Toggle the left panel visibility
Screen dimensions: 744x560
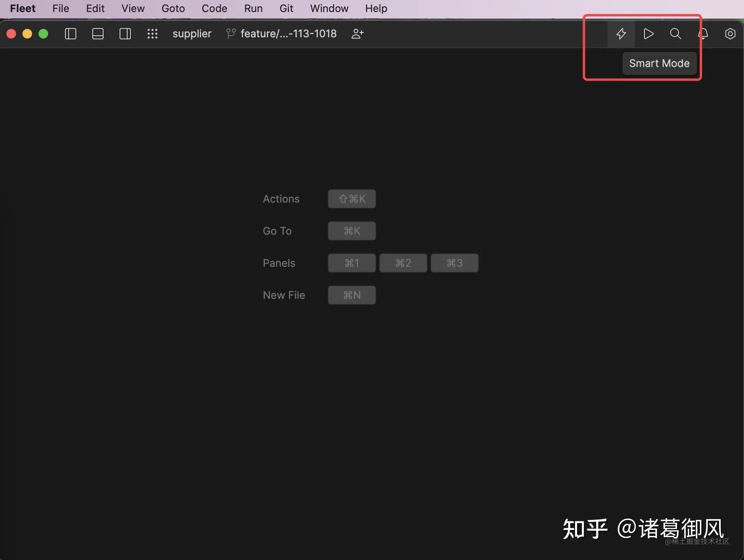pos(70,34)
